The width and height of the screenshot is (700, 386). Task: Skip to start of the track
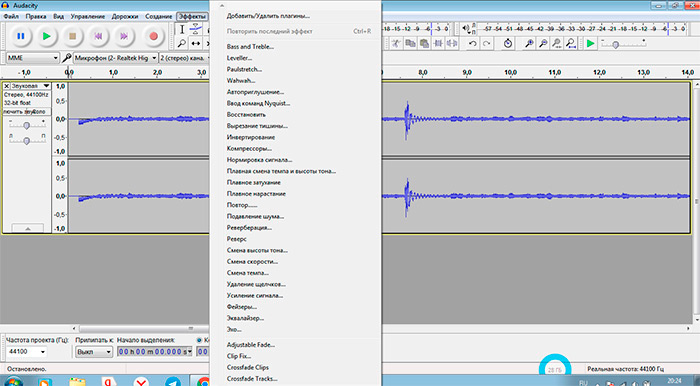(x=98, y=36)
